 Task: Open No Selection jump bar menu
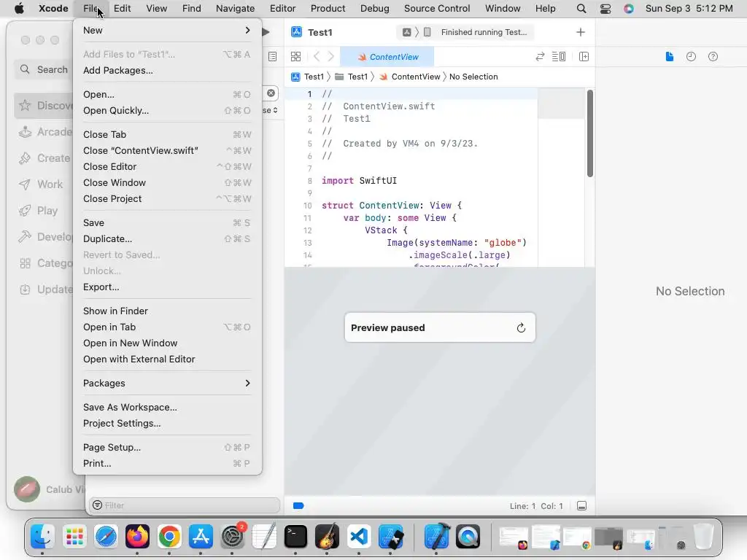[x=473, y=77]
